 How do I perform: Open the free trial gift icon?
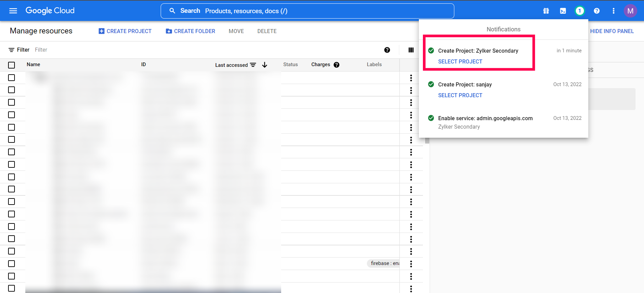pyautogui.click(x=546, y=11)
